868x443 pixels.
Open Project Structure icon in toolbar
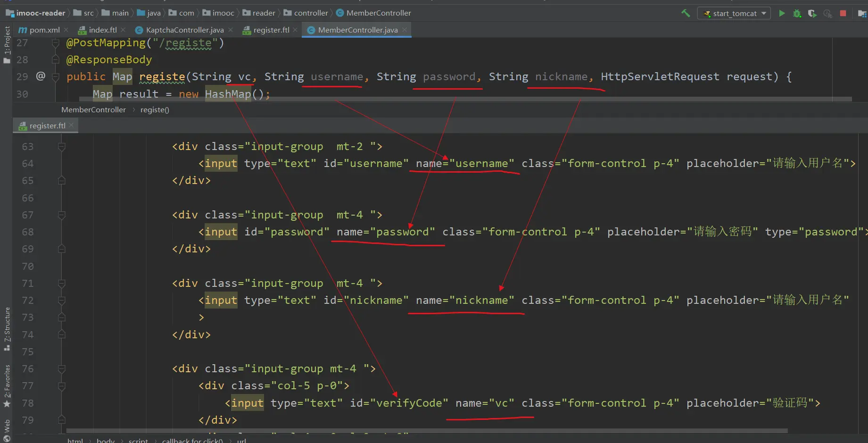[861, 13]
